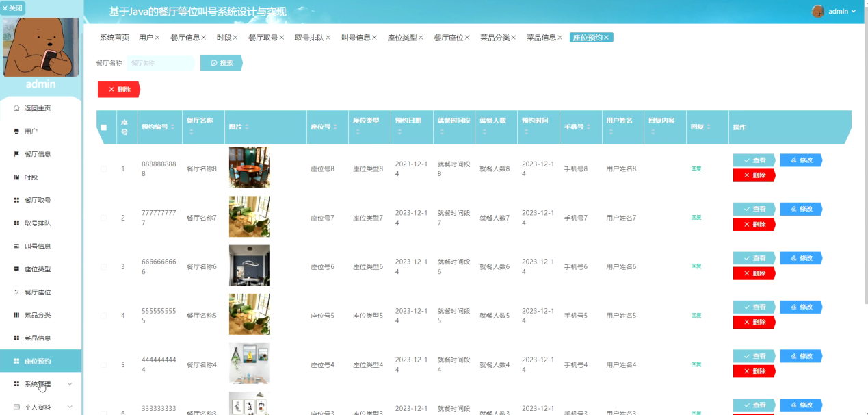Viewport: 868px width, 415px height.
Task: Close the 餐厅座位 tab with its X
Action: 467,38
